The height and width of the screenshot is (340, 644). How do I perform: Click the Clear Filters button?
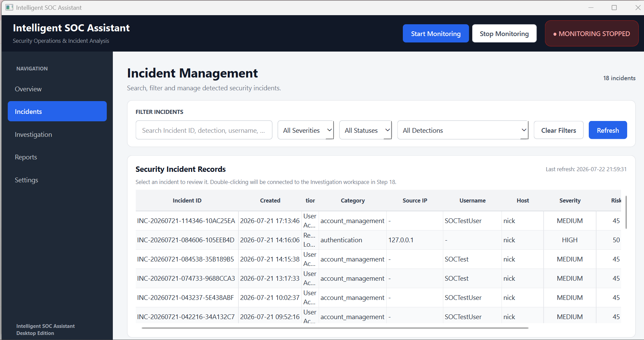558,130
